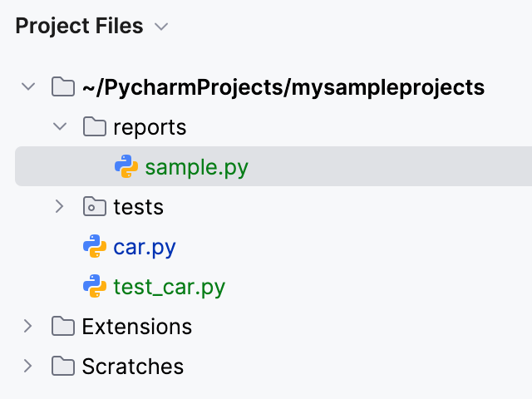Image resolution: width=532 pixels, height=399 pixels.
Task: Select the reports folder name
Action: tap(150, 127)
